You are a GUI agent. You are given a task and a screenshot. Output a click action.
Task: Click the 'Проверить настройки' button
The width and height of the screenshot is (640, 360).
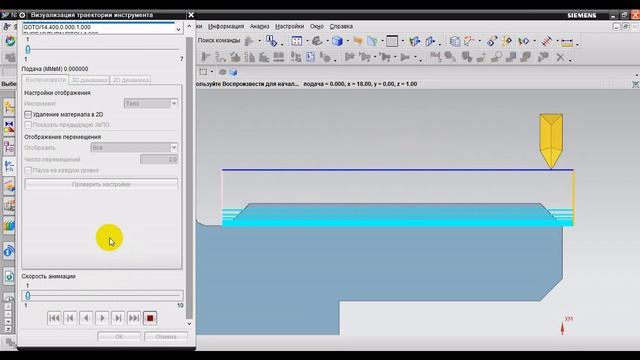point(101,184)
